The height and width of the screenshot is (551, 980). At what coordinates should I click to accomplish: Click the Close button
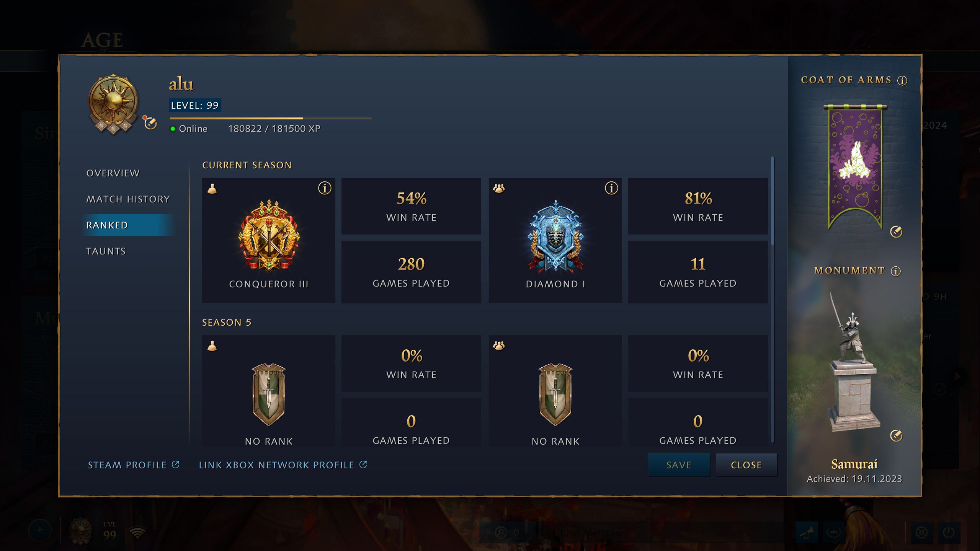tap(746, 465)
